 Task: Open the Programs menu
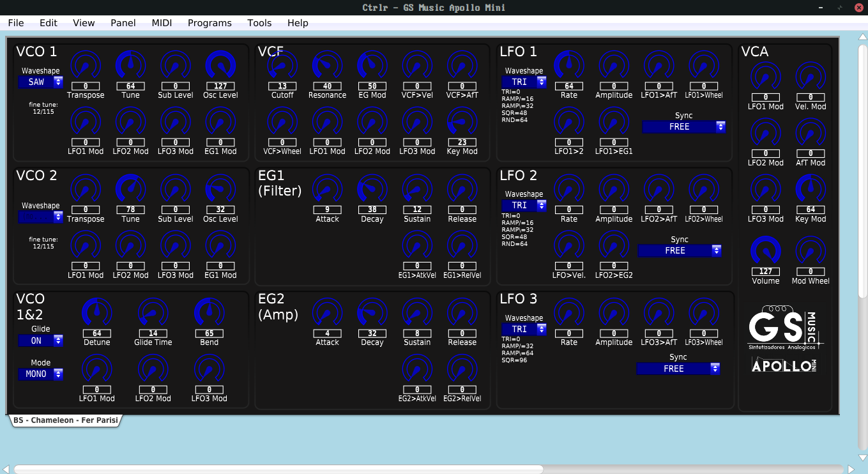(x=209, y=23)
